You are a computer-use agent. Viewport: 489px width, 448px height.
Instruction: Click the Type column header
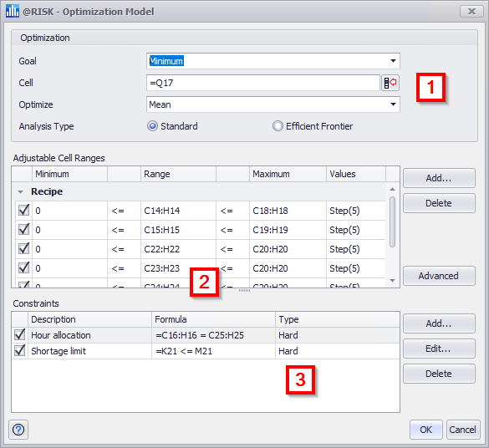coord(338,319)
